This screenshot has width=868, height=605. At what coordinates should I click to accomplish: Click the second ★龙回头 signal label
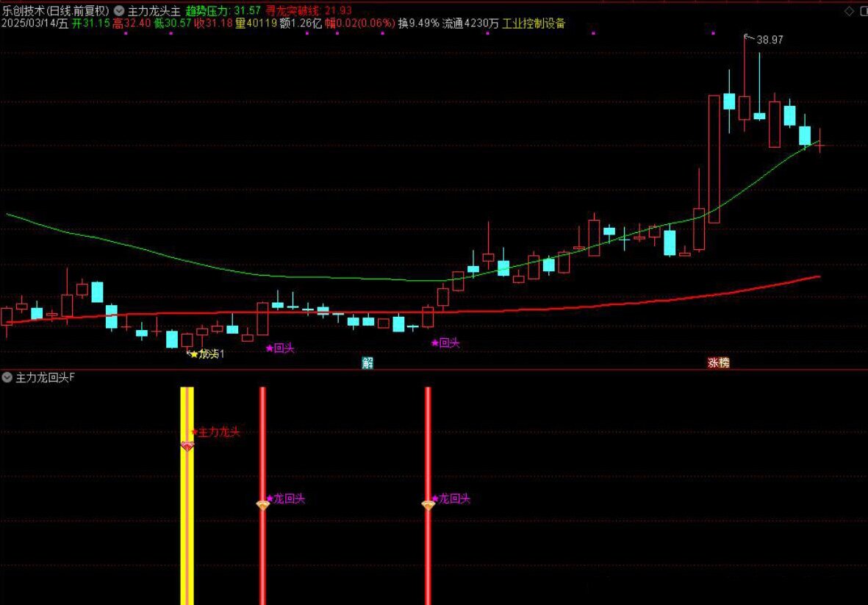pos(451,498)
